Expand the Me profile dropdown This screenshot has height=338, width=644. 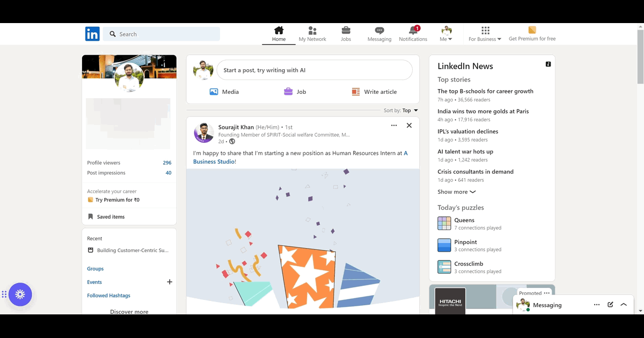tap(447, 34)
